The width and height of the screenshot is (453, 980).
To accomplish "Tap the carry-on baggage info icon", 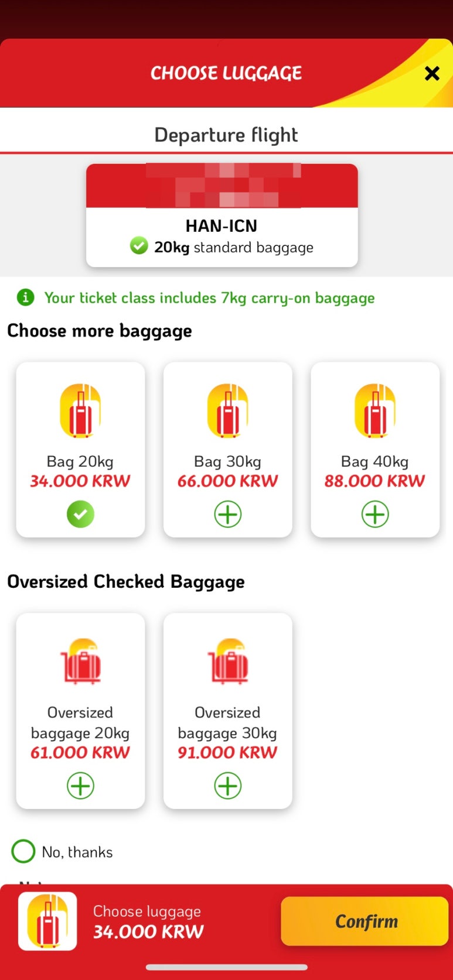I will tap(25, 297).
